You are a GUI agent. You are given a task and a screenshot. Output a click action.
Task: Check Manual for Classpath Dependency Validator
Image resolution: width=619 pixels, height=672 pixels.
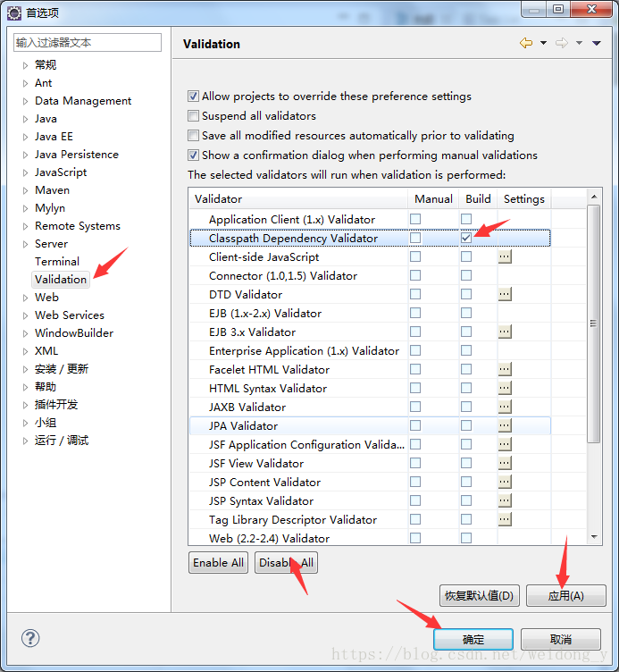(415, 238)
